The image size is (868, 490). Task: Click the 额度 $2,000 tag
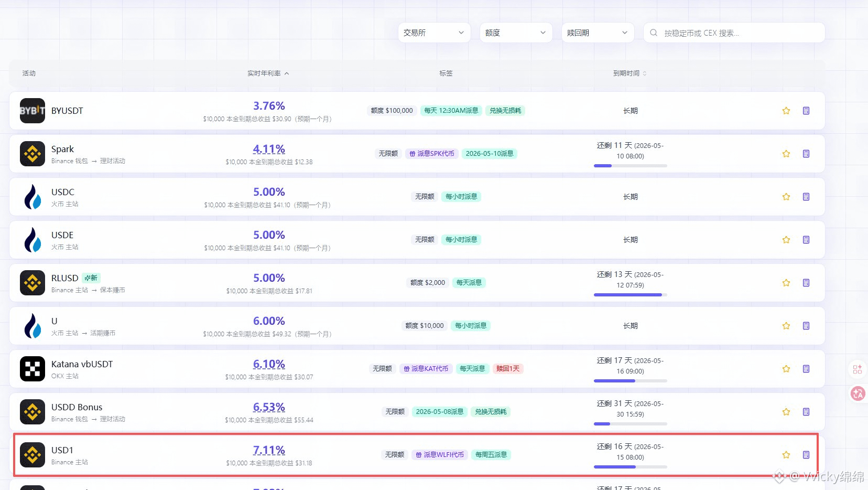coord(428,283)
